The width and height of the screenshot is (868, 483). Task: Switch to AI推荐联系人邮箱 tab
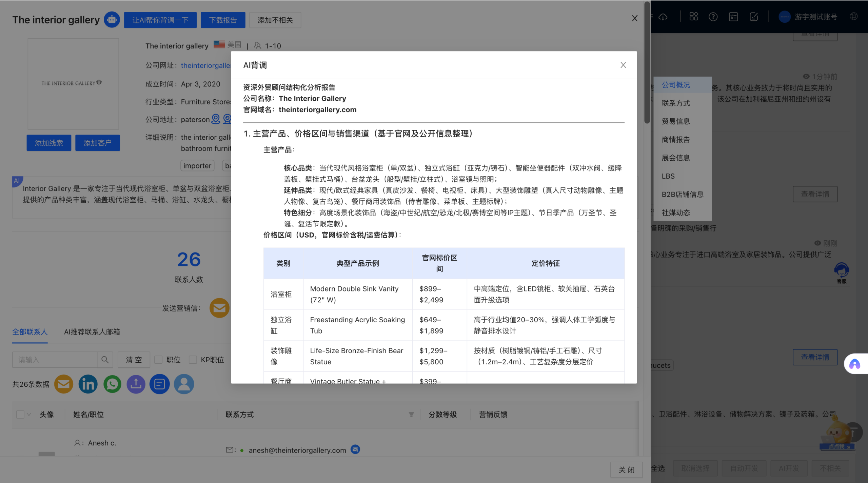point(92,332)
